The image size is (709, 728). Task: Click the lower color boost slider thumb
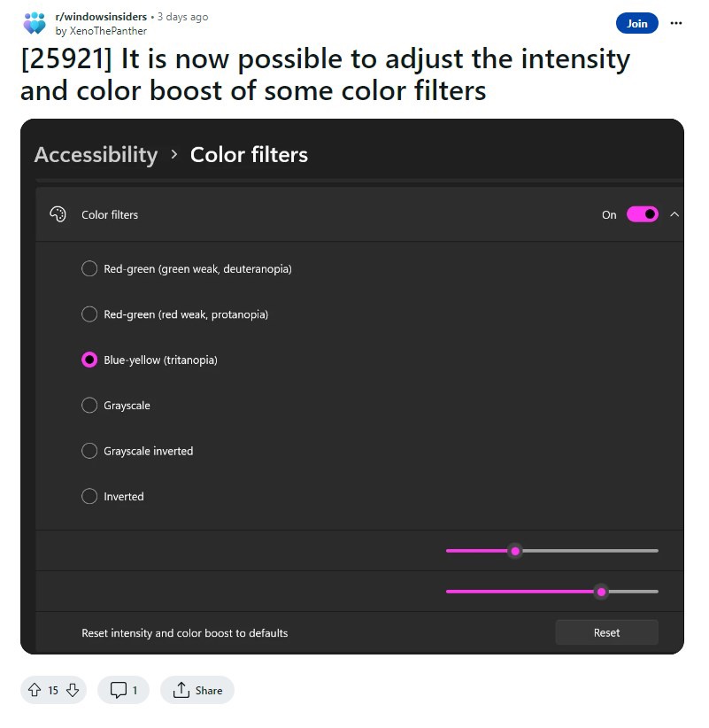[x=601, y=592]
